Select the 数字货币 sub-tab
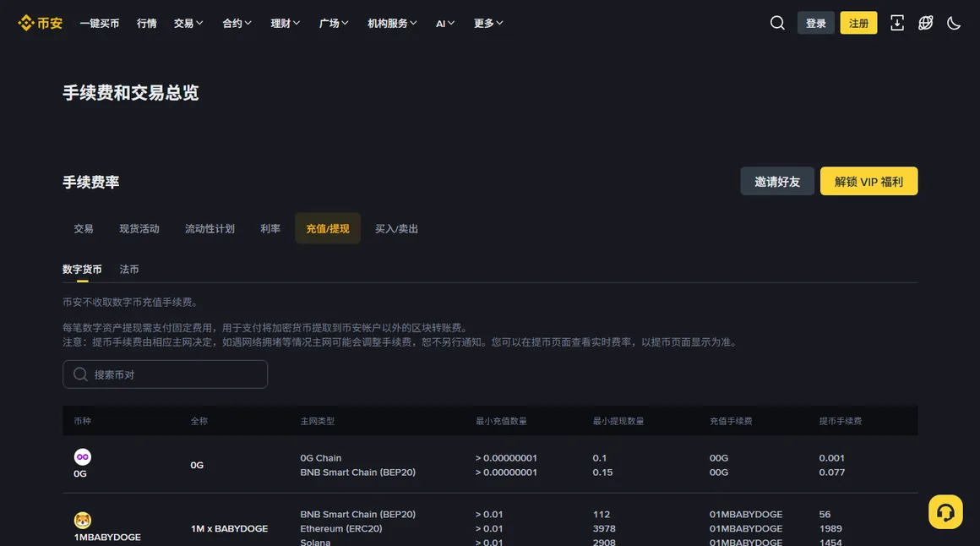This screenshot has width=980, height=546. coord(82,270)
